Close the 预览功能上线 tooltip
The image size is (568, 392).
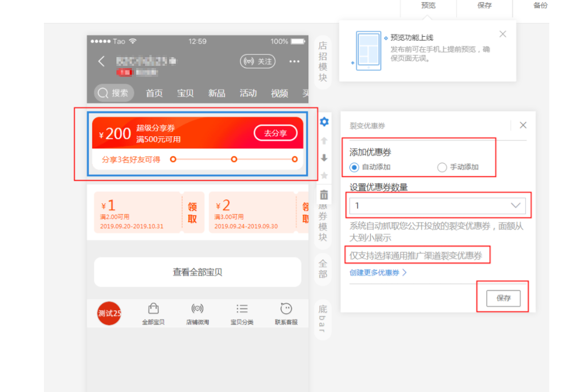click(x=503, y=34)
